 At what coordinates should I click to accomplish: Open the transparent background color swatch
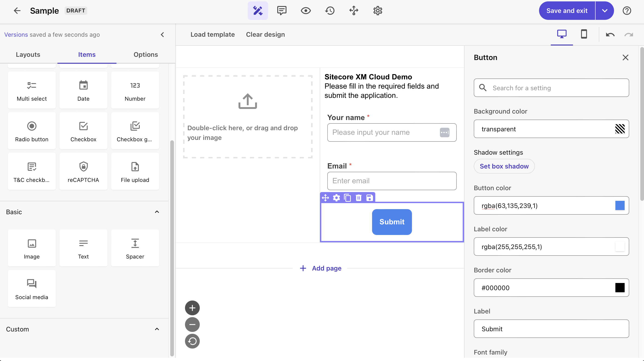tap(620, 129)
